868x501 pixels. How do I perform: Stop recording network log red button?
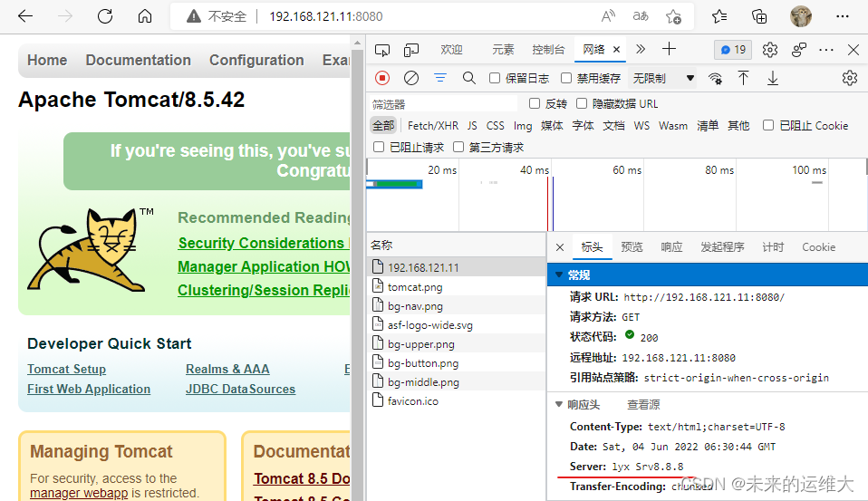382,78
